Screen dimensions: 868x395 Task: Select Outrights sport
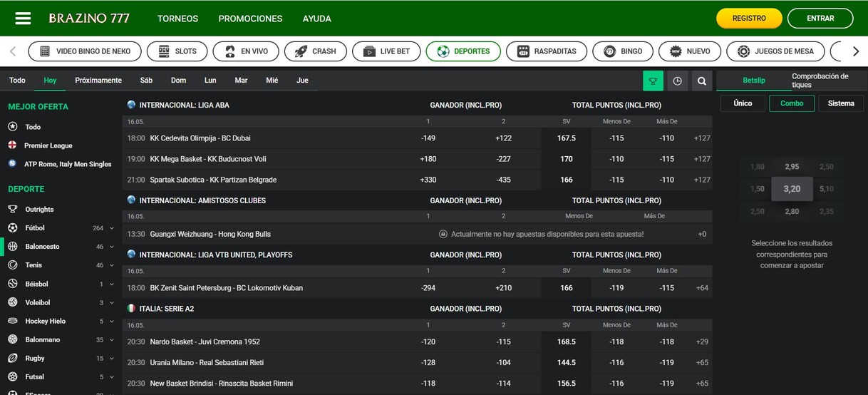tap(39, 210)
